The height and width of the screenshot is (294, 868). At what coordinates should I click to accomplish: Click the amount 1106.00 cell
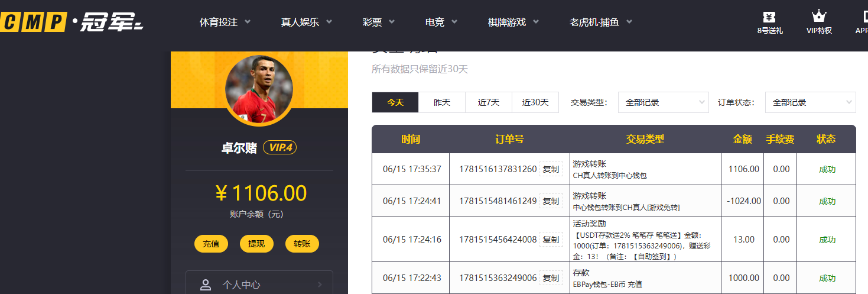[743, 169]
